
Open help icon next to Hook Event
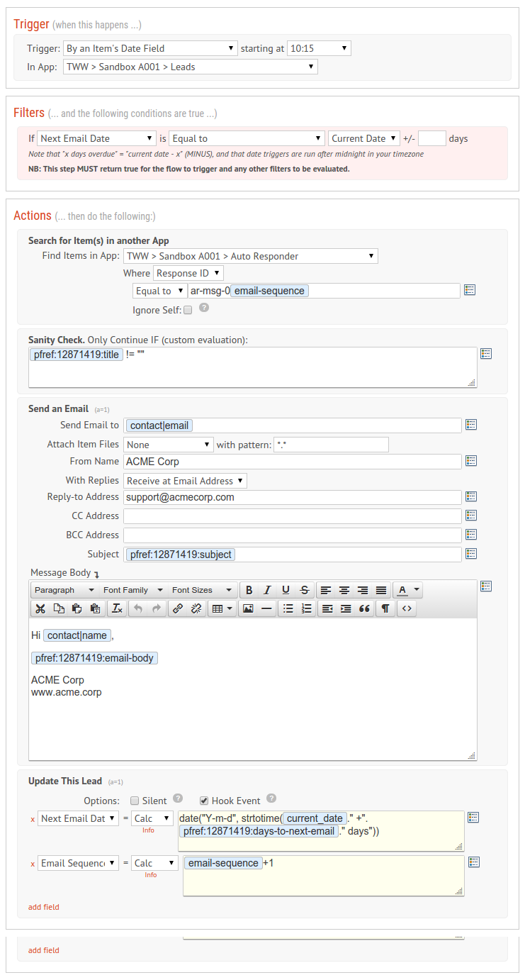point(271,798)
